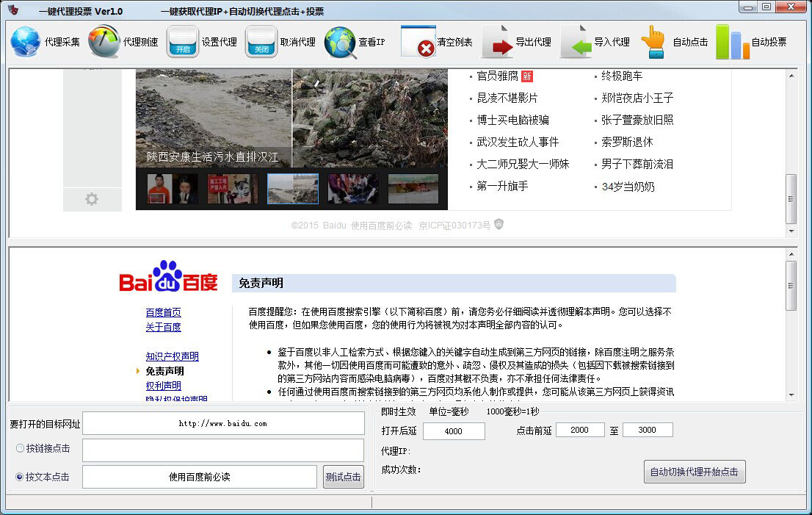
Task: Maximize the window
Action: 767,7
